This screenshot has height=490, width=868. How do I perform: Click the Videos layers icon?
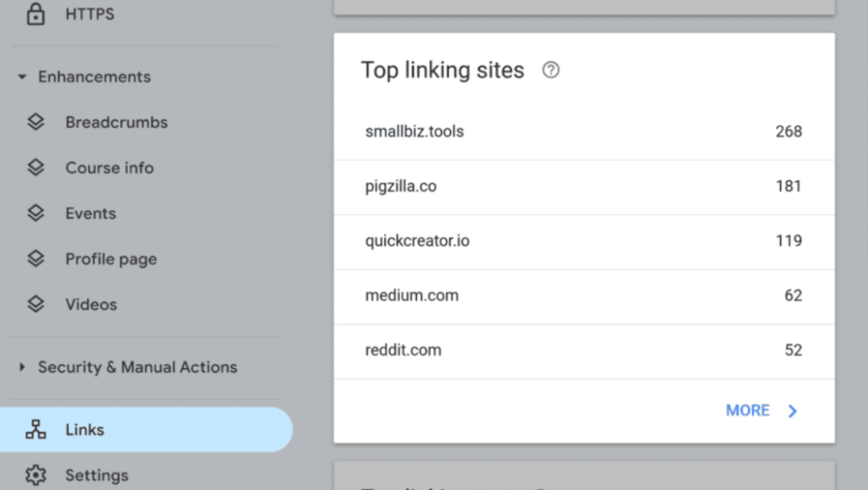coord(36,304)
